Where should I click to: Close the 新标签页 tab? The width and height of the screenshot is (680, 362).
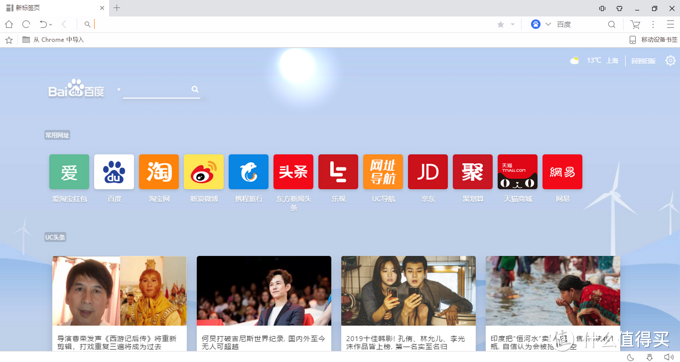click(x=102, y=8)
